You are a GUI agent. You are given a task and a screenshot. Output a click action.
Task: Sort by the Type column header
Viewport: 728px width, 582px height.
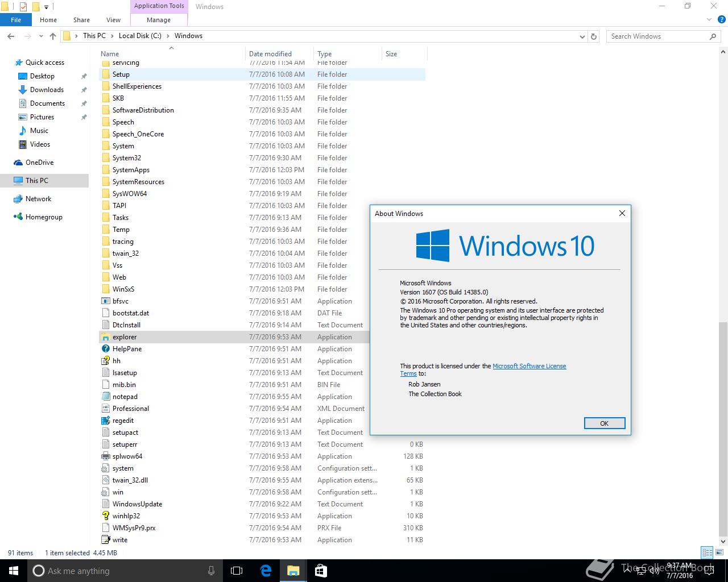pyautogui.click(x=348, y=54)
